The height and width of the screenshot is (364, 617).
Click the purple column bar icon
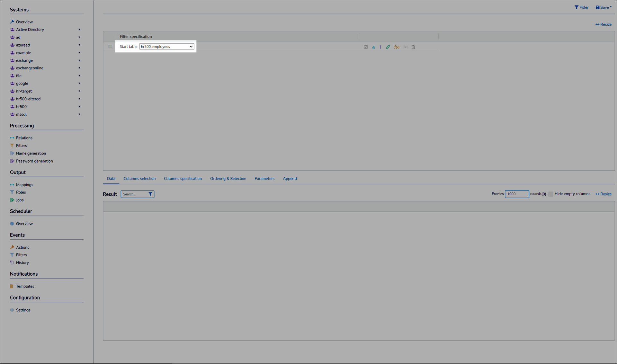[x=380, y=47]
